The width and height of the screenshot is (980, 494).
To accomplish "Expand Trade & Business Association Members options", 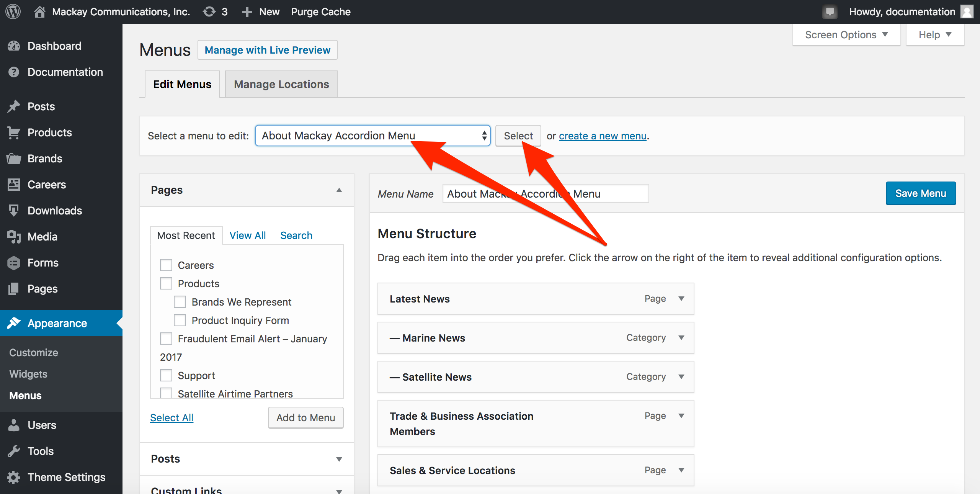I will click(681, 416).
